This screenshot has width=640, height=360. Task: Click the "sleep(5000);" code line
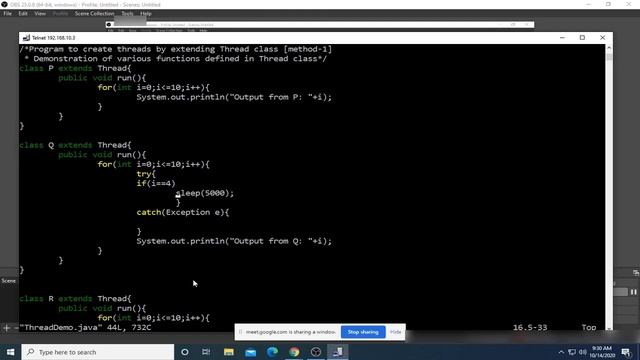tap(205, 193)
